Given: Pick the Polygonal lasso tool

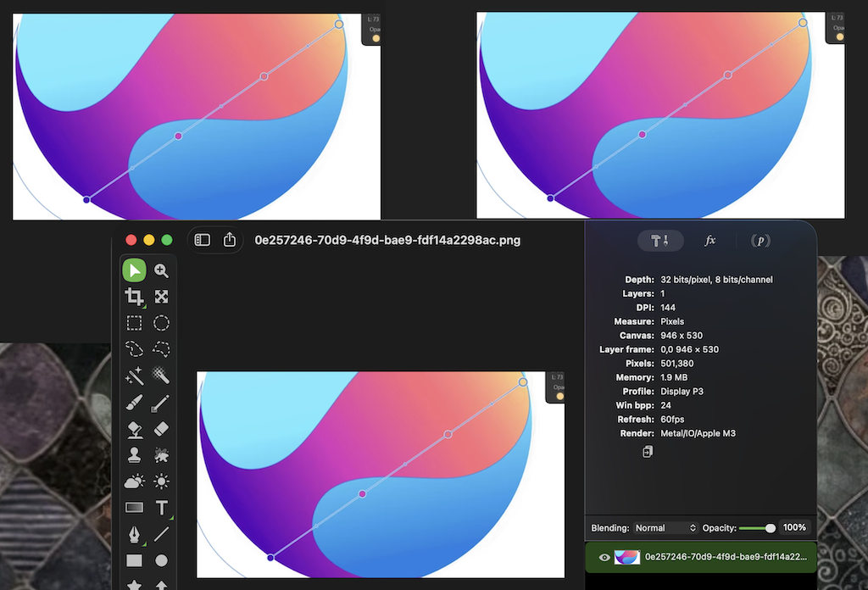Looking at the screenshot, I should click(x=161, y=348).
